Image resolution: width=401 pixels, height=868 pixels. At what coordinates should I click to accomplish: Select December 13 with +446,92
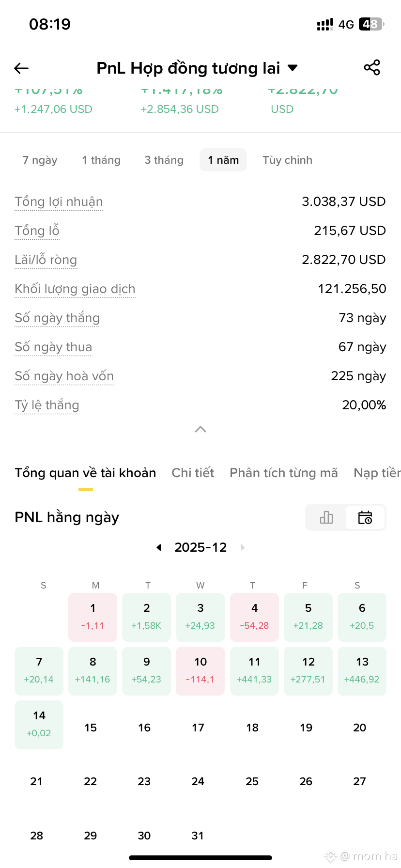tap(362, 671)
